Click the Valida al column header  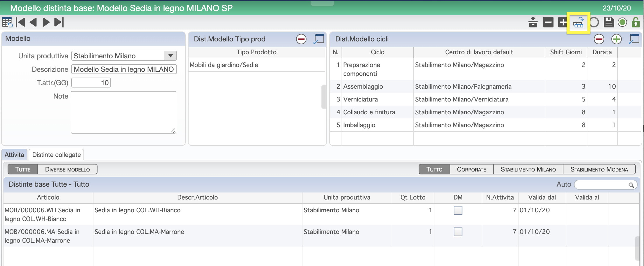coord(587,197)
